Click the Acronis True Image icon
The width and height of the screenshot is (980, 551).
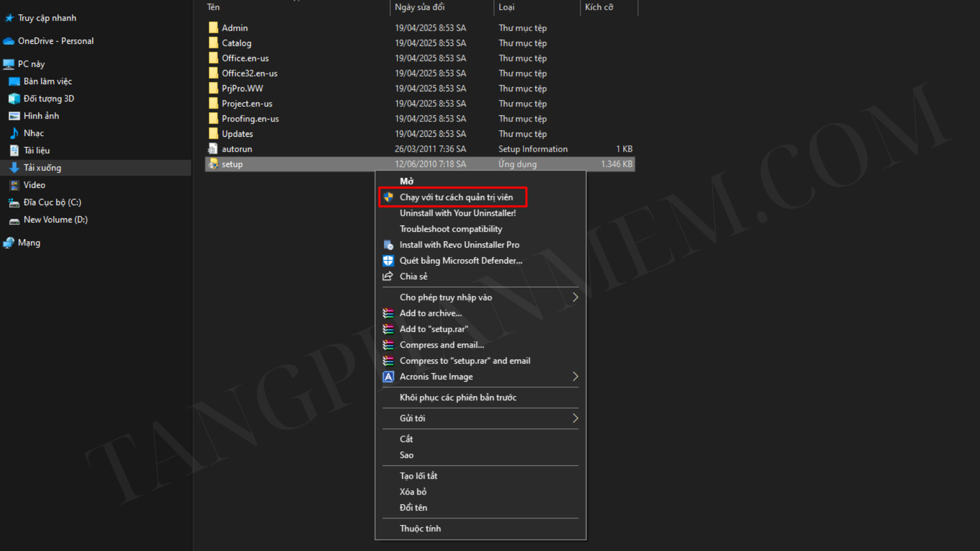coord(388,377)
